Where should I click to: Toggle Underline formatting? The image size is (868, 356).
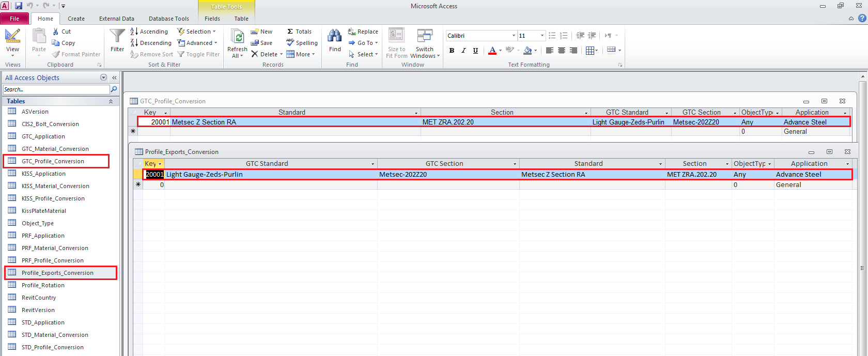click(x=475, y=50)
